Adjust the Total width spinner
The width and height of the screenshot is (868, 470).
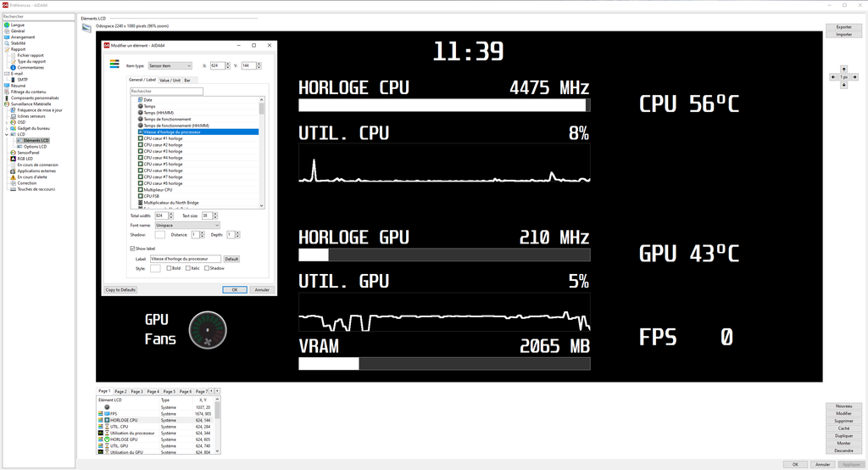point(170,215)
